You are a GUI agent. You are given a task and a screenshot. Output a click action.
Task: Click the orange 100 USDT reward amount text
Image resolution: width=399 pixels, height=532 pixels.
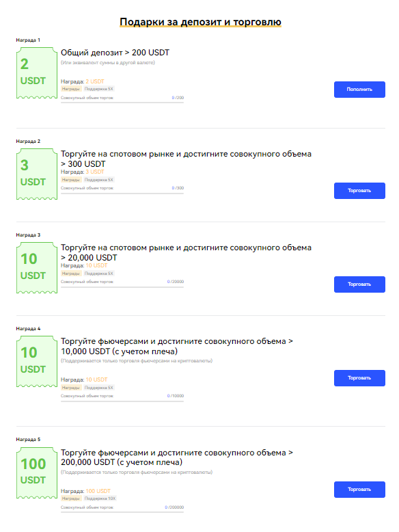tap(98, 491)
